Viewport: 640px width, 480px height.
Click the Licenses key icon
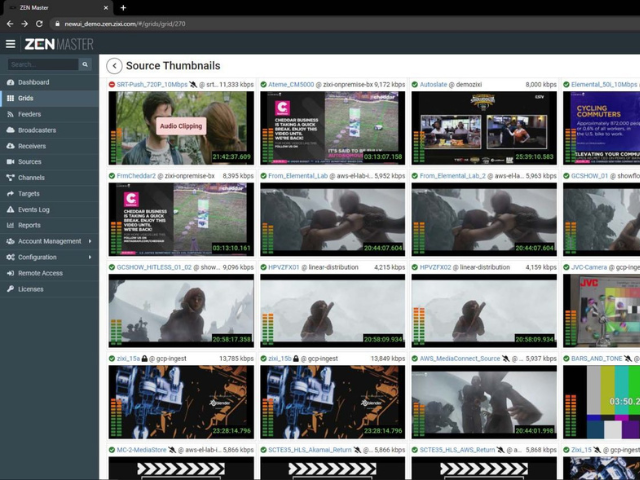(11, 289)
